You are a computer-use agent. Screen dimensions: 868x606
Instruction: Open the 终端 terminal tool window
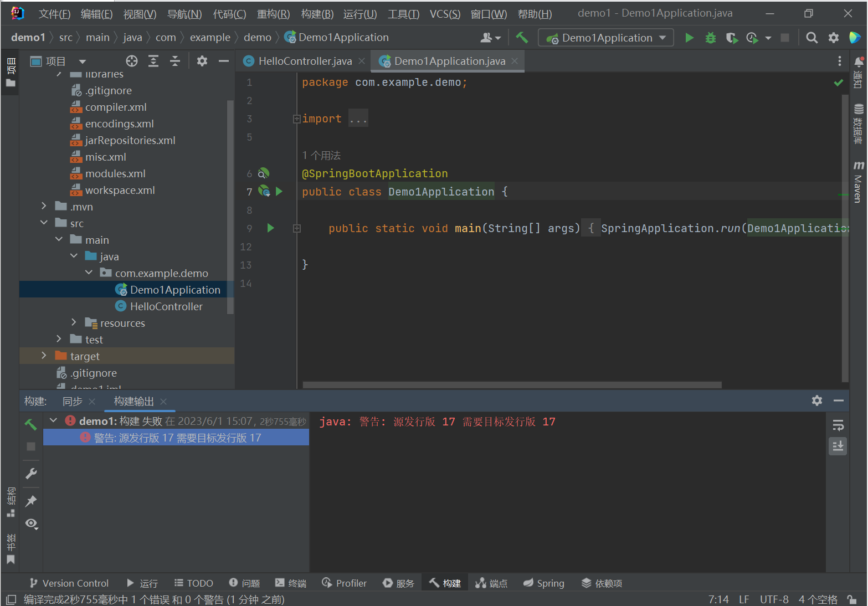(291, 583)
